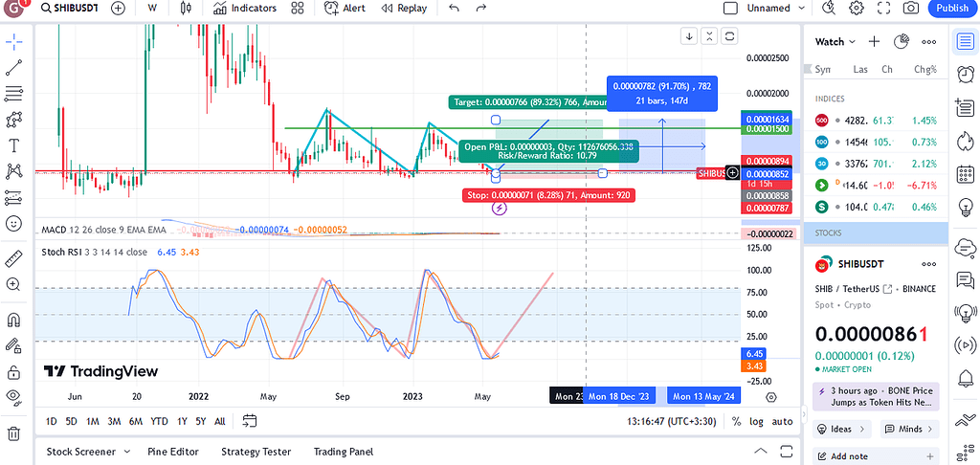The width and height of the screenshot is (980, 465).
Task: Open the BONE Price news headline
Action: tap(876, 396)
